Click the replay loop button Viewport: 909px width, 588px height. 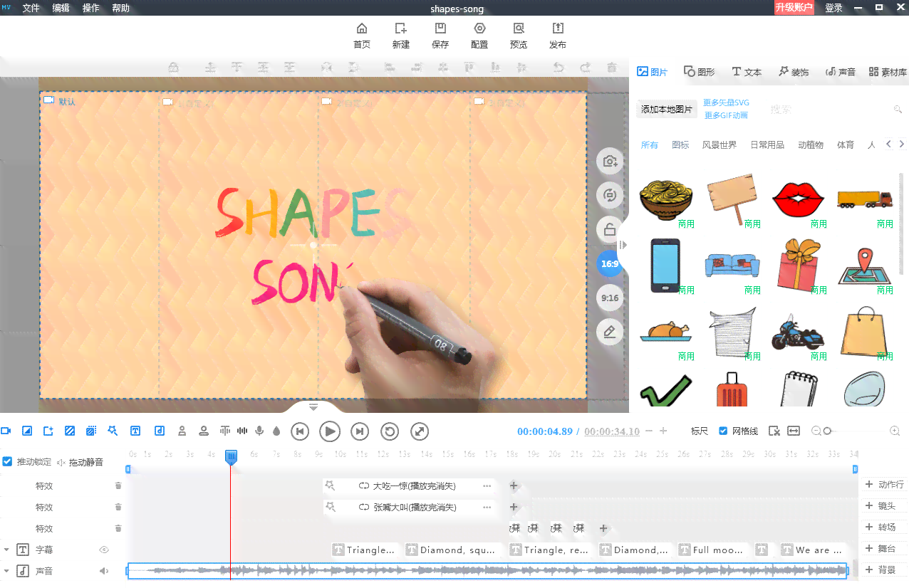(390, 431)
